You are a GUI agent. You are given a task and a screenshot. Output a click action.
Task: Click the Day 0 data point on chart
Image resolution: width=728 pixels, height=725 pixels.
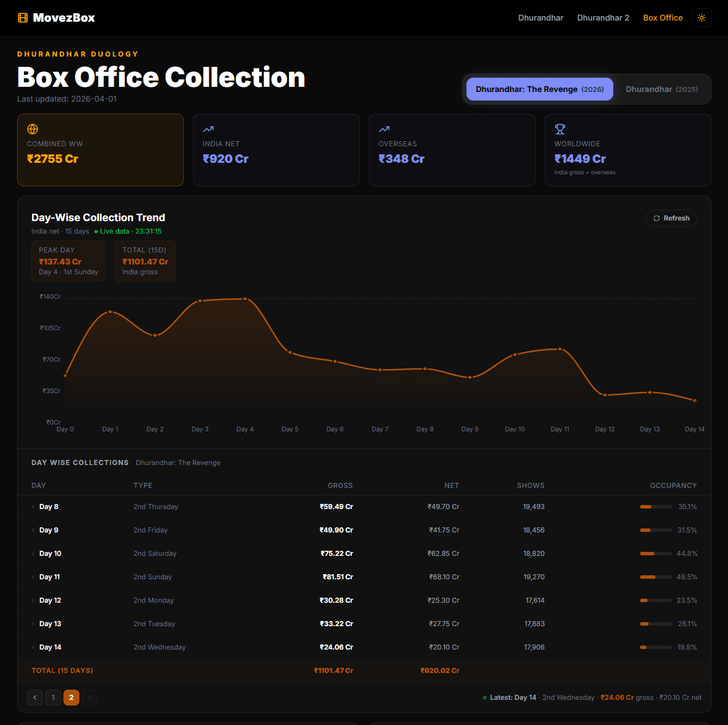65,375
